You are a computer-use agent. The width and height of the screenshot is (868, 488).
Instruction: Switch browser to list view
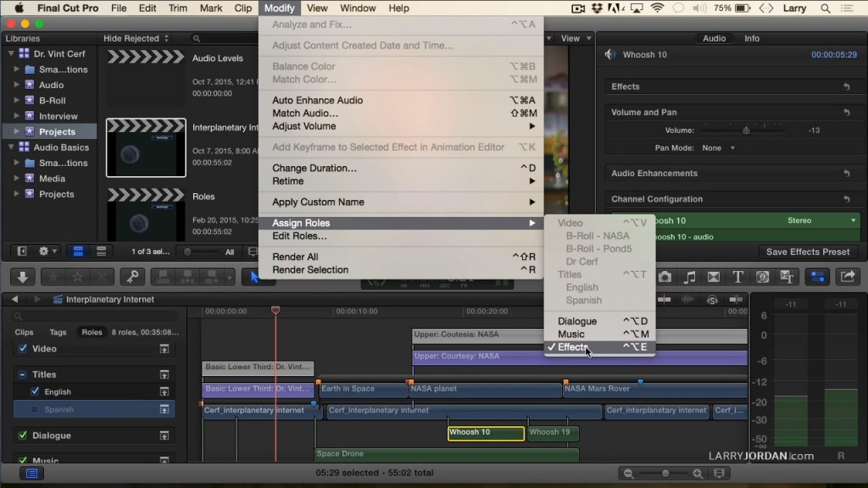[102, 251]
